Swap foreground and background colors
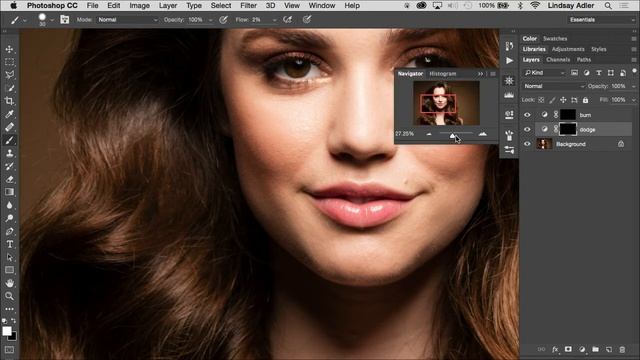This screenshot has height=360, width=640. pos(14,321)
